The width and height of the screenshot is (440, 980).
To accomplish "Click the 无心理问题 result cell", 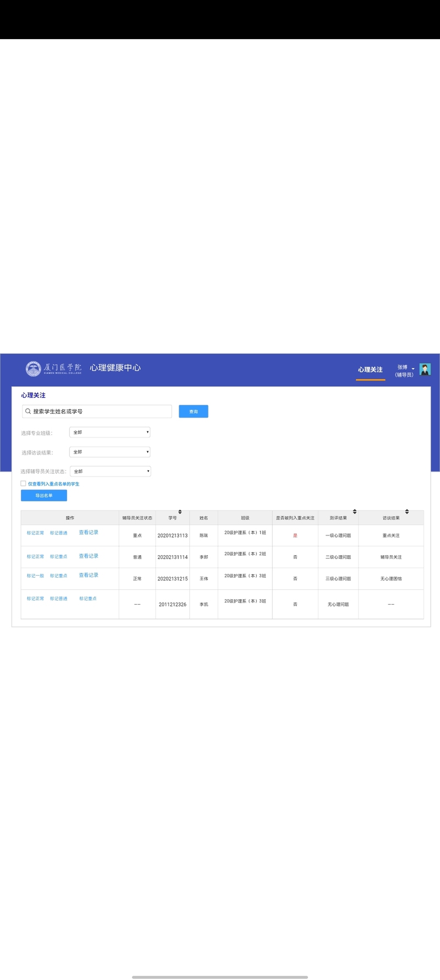I will click(338, 604).
